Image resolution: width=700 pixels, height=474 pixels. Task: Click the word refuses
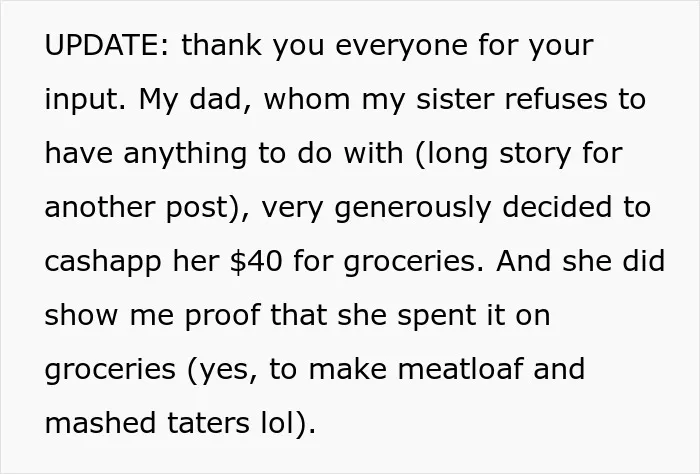coord(556,99)
